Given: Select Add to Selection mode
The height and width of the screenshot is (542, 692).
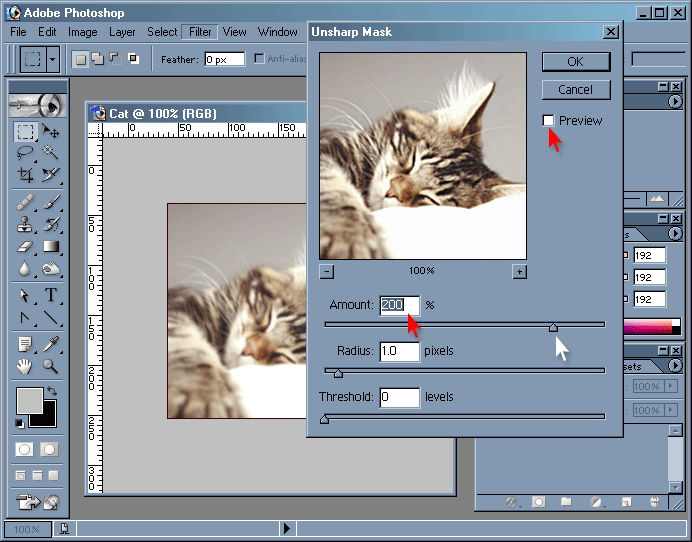Looking at the screenshot, I should tap(98, 59).
